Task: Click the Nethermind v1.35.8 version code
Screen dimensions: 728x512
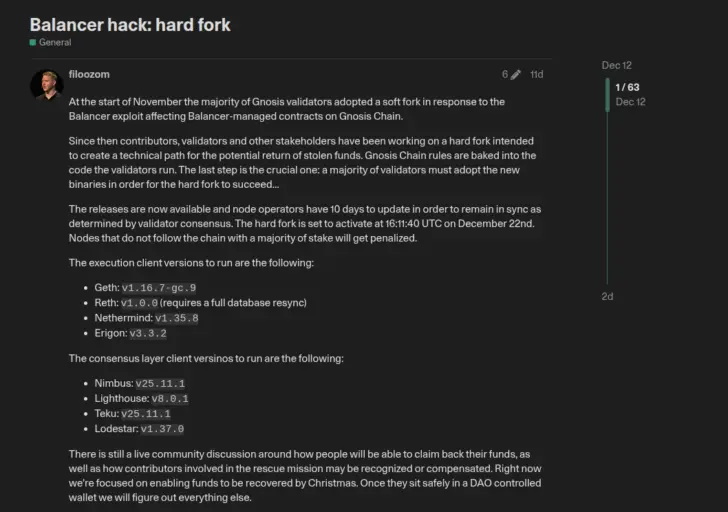Action: click(176, 318)
